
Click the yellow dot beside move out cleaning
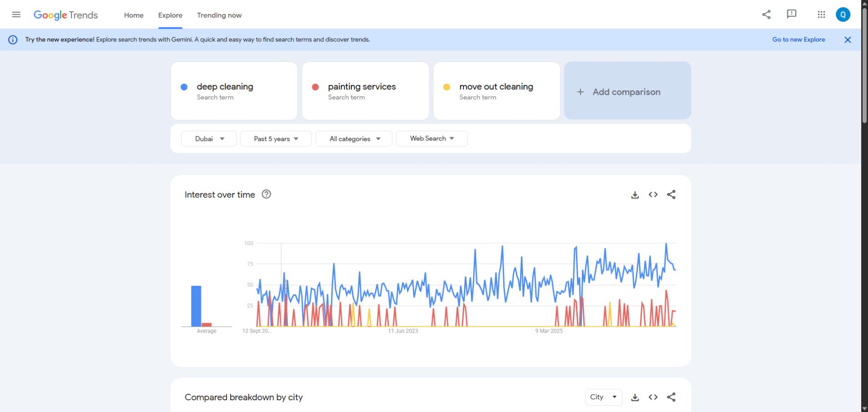tap(447, 87)
